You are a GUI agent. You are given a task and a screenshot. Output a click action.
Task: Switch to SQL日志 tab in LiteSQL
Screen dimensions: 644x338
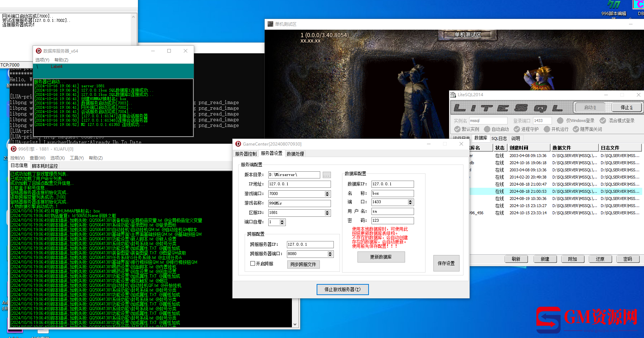[x=499, y=138]
